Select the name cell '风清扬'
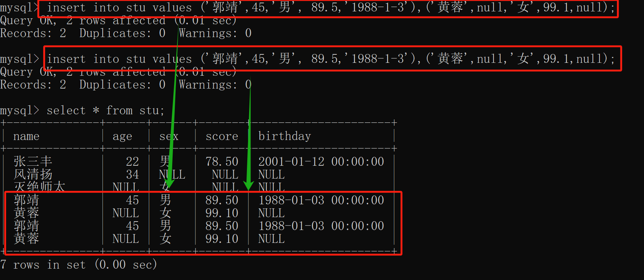 point(33,174)
